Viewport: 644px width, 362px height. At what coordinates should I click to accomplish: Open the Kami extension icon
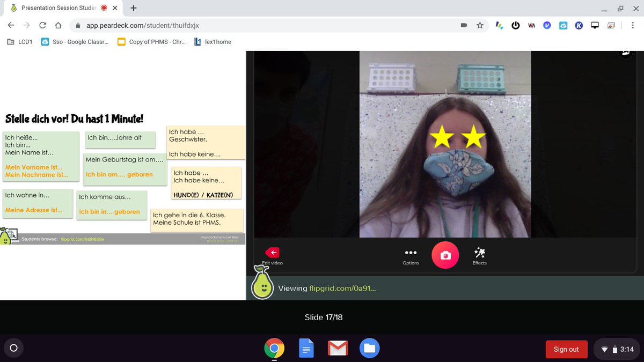(x=579, y=25)
